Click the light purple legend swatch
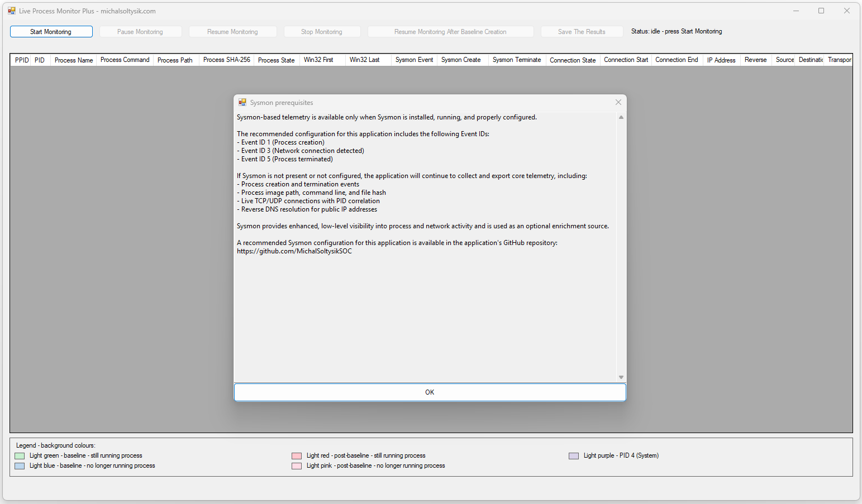The height and width of the screenshot is (504, 862). (574, 456)
